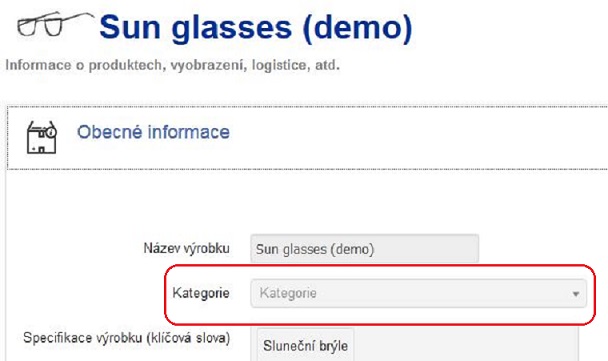Click the red-highlighted Kategorie row area
Screen dimensions: 608x361
tap(380, 295)
